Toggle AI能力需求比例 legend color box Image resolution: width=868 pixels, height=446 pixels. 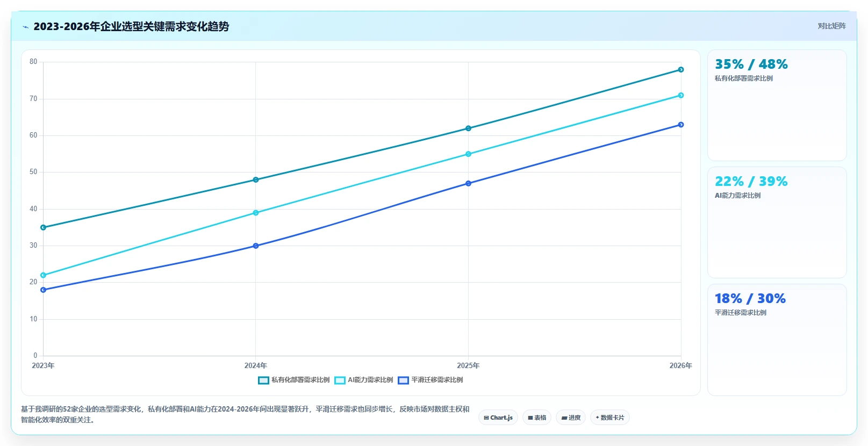[x=340, y=380]
